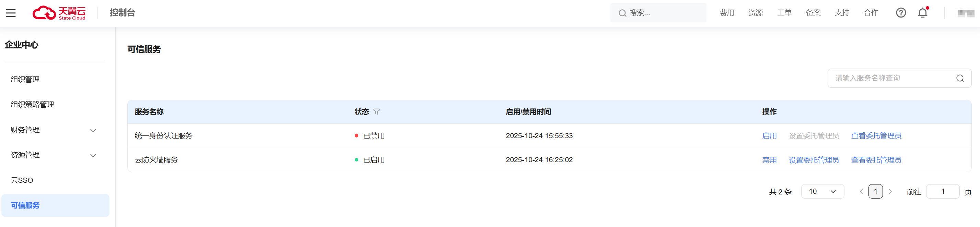Screen dimensions: 980x227
Task: Click 查看委托管理员 for 统一身份认证服务
Action: coord(876,136)
